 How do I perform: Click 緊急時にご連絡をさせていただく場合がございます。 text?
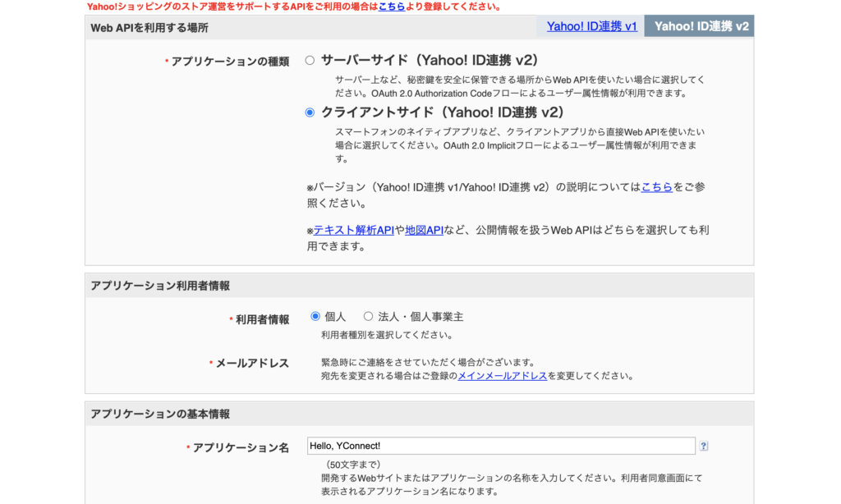coord(429,363)
